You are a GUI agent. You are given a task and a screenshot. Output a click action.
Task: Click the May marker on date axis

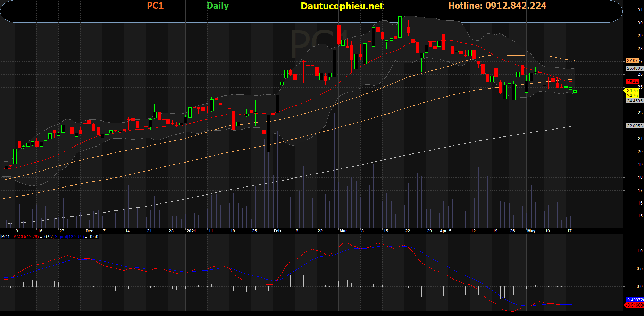(531, 231)
